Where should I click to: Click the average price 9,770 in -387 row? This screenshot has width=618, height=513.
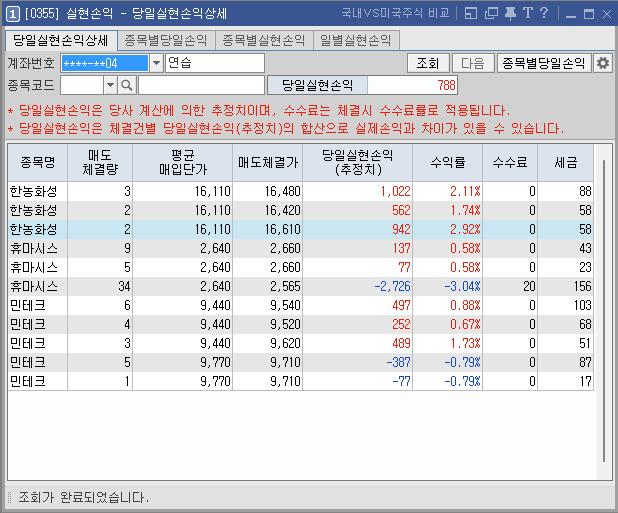[182, 362]
